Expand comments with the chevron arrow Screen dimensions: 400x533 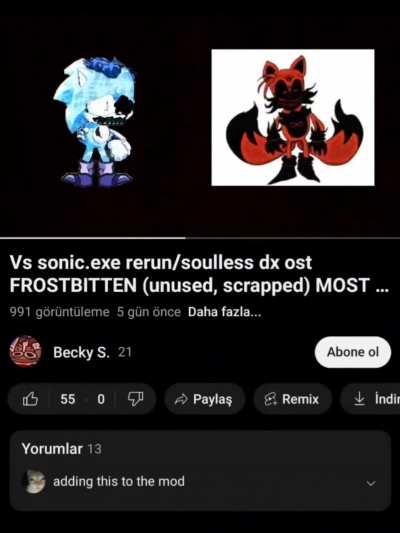click(x=371, y=483)
